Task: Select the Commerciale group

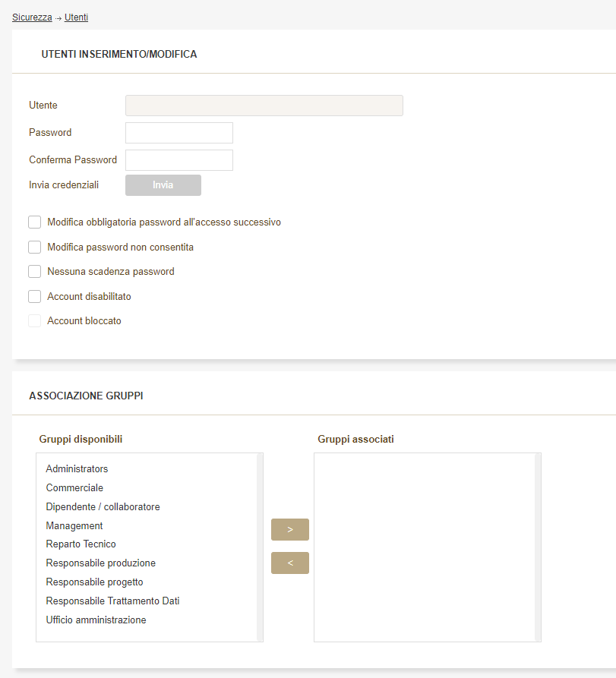Action: click(74, 488)
